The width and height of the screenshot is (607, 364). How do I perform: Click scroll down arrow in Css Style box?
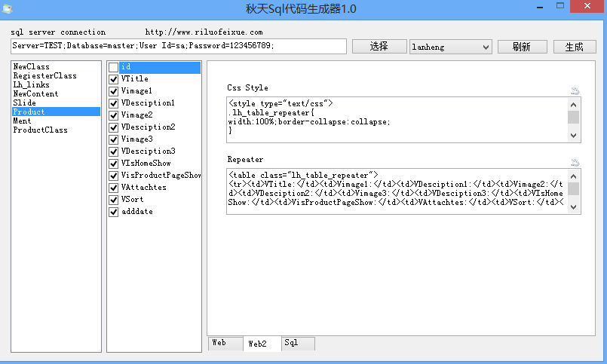pyautogui.click(x=574, y=136)
